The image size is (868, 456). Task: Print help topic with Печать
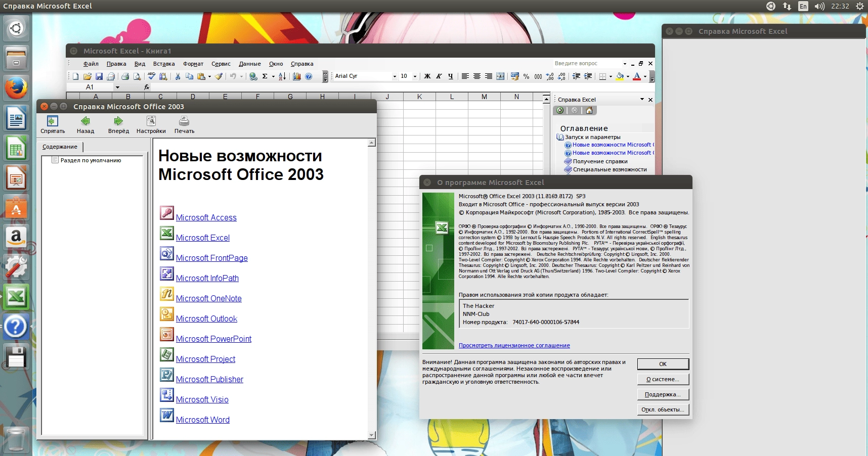pos(184,124)
